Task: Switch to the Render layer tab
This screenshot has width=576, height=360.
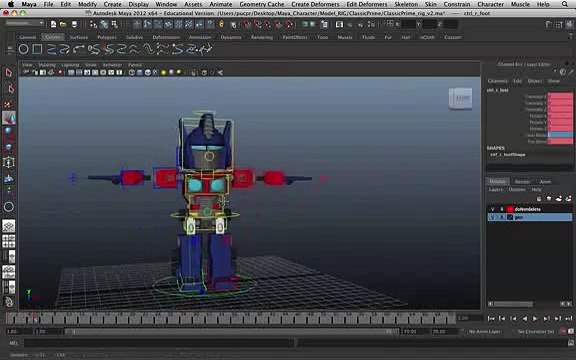Action: pos(522,181)
